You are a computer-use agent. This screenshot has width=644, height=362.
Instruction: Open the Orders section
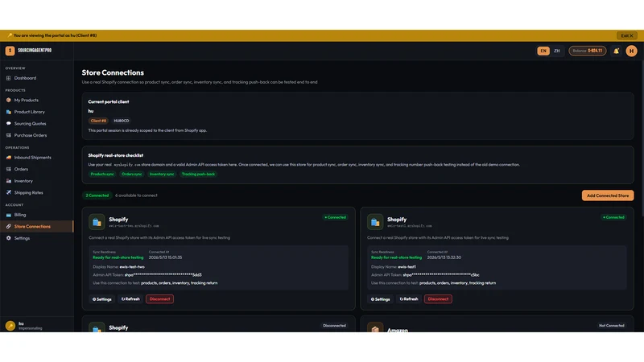click(21, 169)
